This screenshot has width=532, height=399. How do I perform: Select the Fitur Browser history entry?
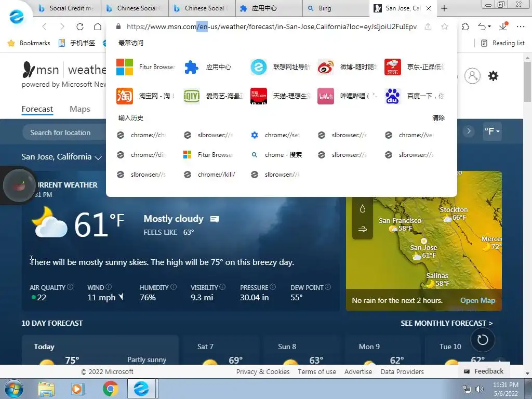pyautogui.click(x=208, y=155)
